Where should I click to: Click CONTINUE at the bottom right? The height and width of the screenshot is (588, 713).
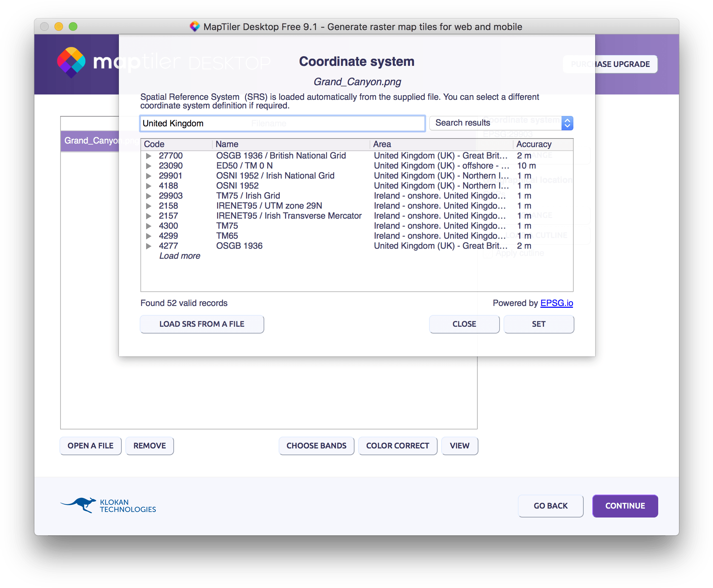pos(625,506)
